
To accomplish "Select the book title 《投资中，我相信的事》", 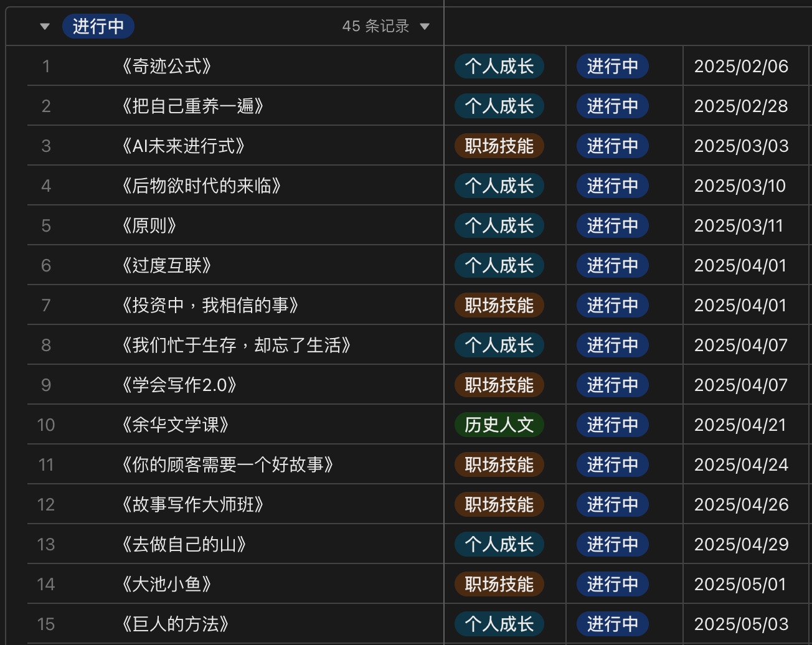I will click(210, 305).
